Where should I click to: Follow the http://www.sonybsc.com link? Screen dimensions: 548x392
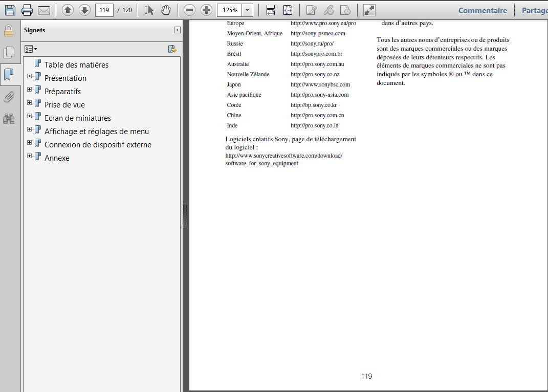[320, 84]
